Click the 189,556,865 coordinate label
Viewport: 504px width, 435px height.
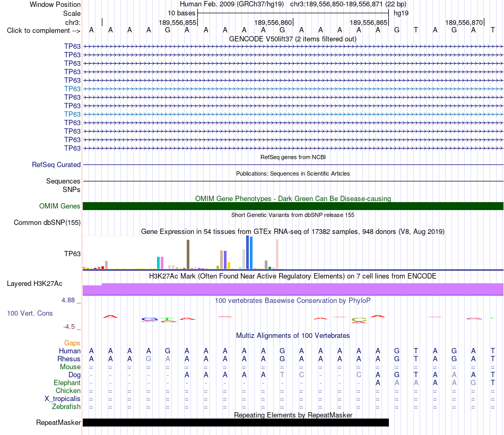coord(368,22)
